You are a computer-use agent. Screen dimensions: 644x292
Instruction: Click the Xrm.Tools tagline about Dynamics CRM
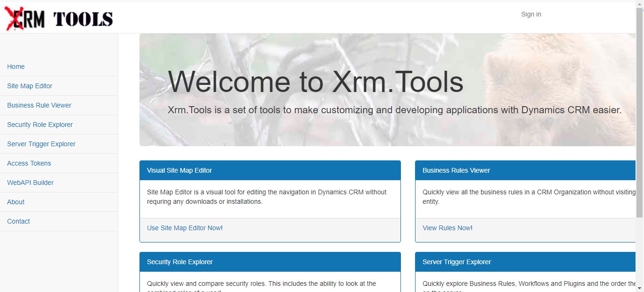point(395,110)
